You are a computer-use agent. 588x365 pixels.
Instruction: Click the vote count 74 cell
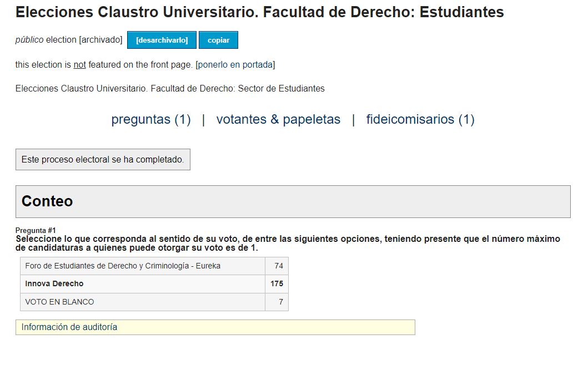(277, 266)
